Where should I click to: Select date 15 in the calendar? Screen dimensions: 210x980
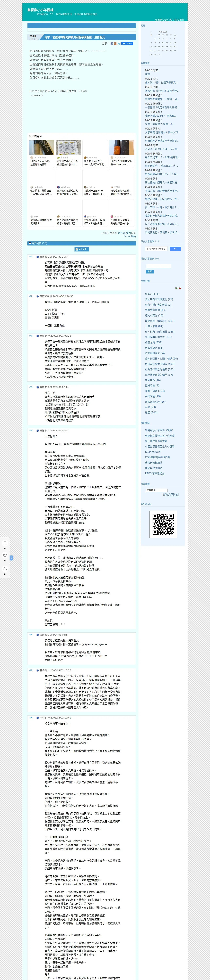click(x=155, y=46)
